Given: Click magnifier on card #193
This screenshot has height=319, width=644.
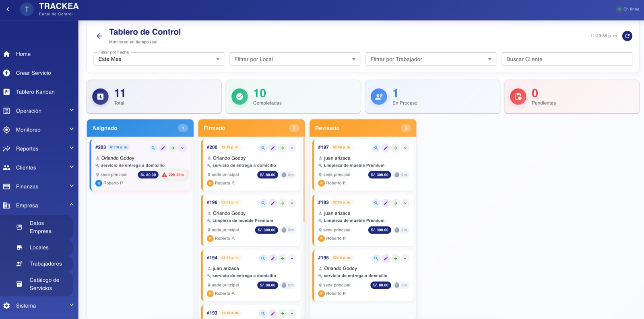Looking at the screenshot, I should [x=263, y=313].
